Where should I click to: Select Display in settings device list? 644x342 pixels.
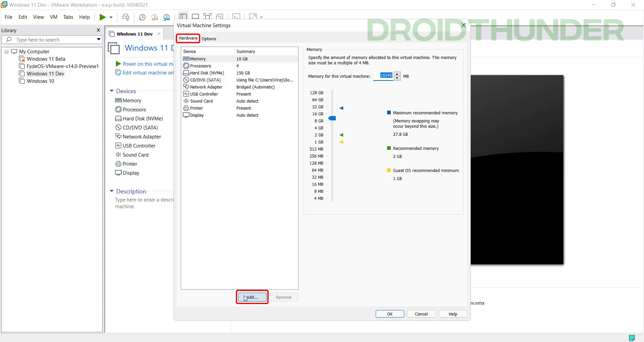[x=239, y=115]
